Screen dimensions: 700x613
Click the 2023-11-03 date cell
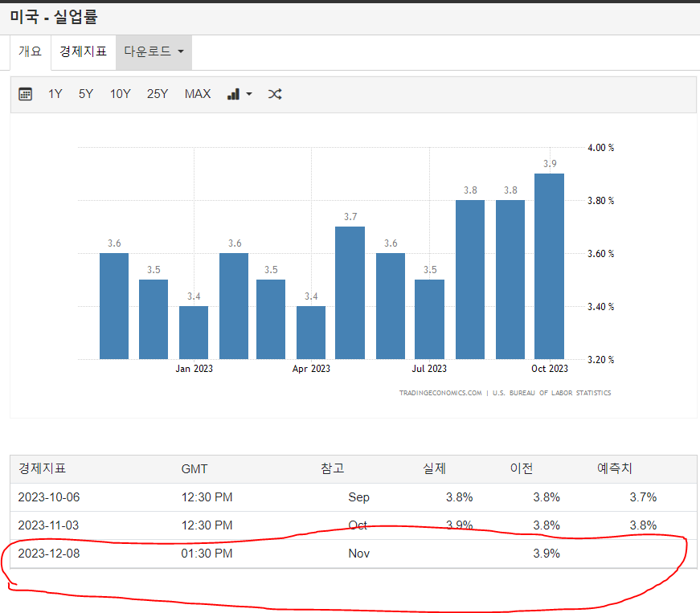[49, 525]
